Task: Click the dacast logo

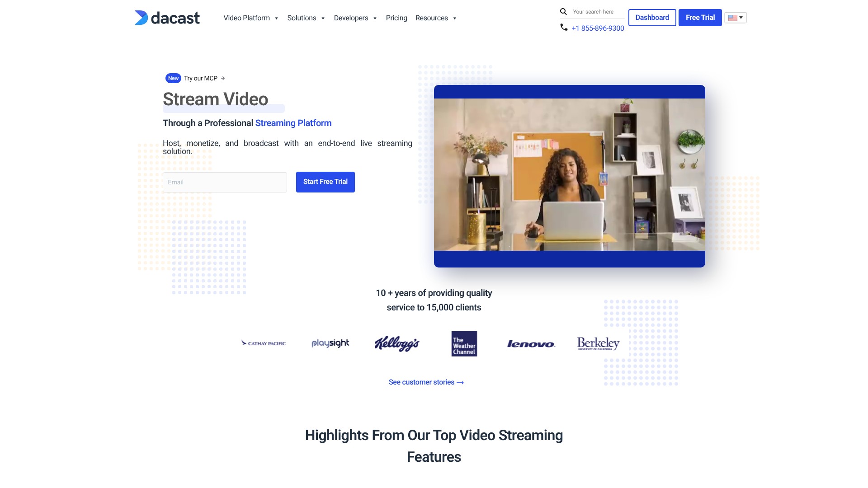Action: click(167, 18)
